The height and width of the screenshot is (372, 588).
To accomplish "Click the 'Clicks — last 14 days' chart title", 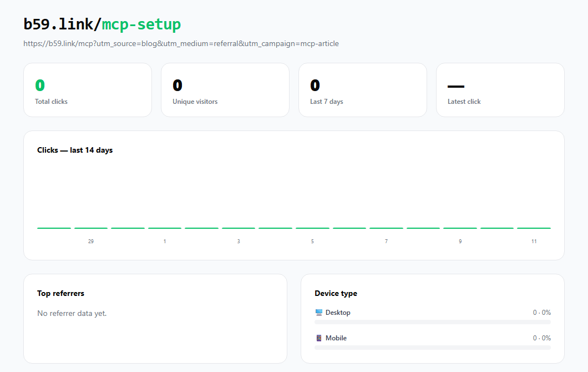I will (x=75, y=150).
